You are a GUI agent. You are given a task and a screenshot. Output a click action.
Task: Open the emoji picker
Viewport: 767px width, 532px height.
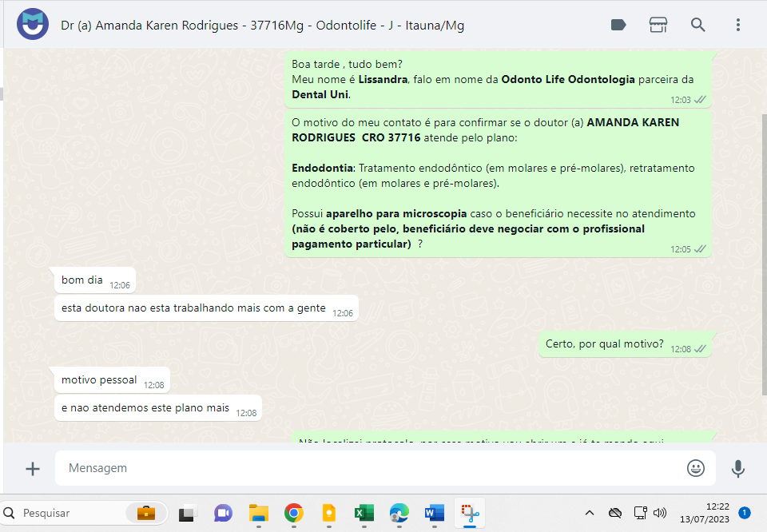click(696, 468)
